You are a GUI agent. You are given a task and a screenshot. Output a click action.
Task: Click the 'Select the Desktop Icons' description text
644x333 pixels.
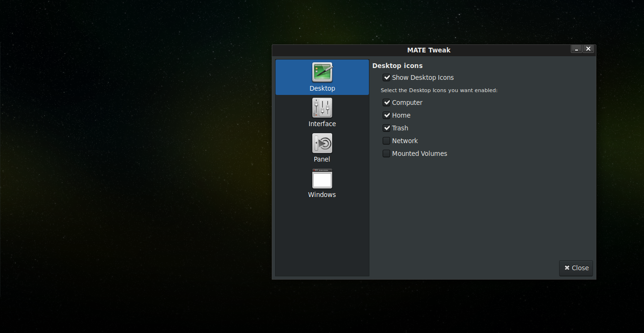click(x=439, y=90)
